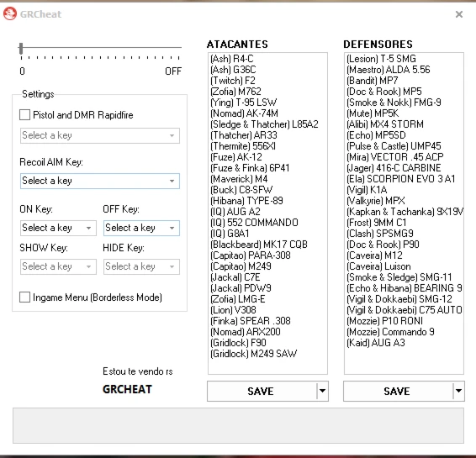Choose (Blackbeard) MK17 CQB entry

[x=259, y=245]
